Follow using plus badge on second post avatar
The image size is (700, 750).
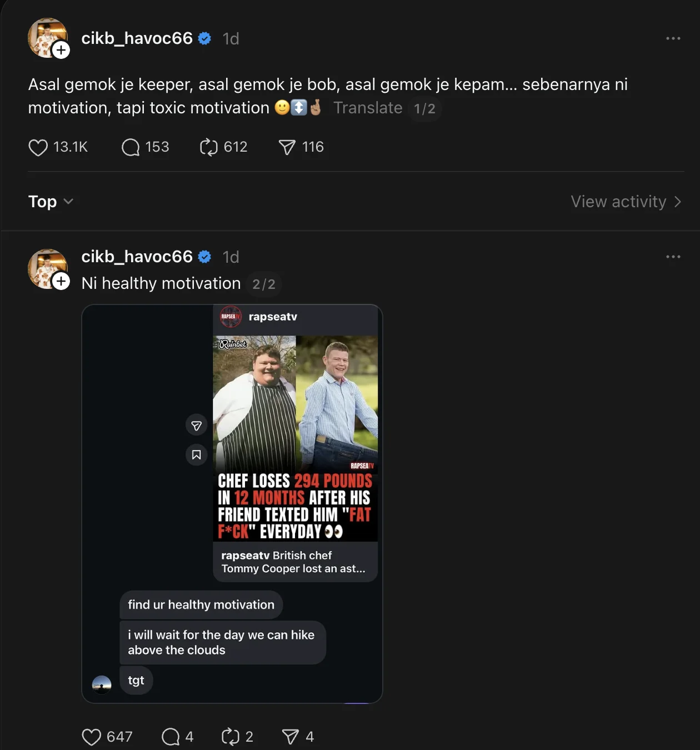coord(61,281)
